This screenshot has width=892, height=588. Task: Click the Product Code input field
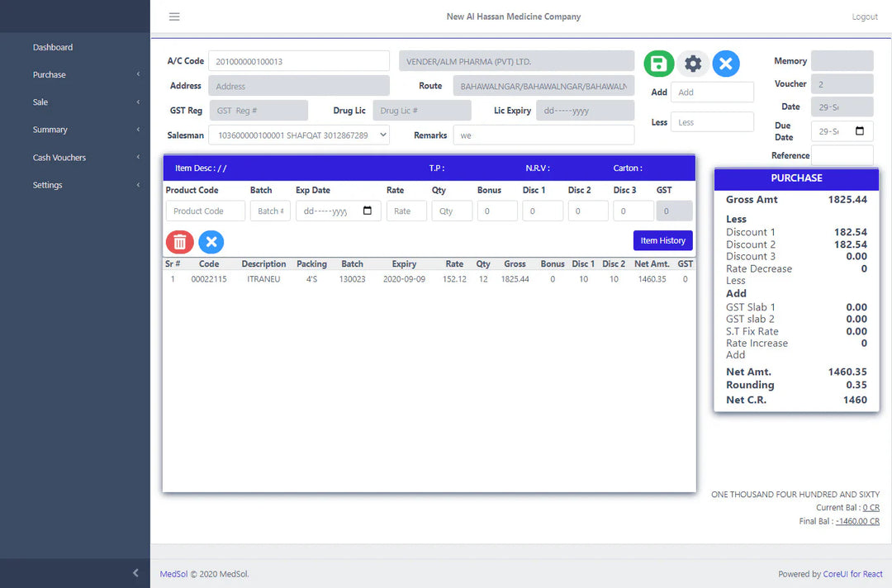coord(206,211)
